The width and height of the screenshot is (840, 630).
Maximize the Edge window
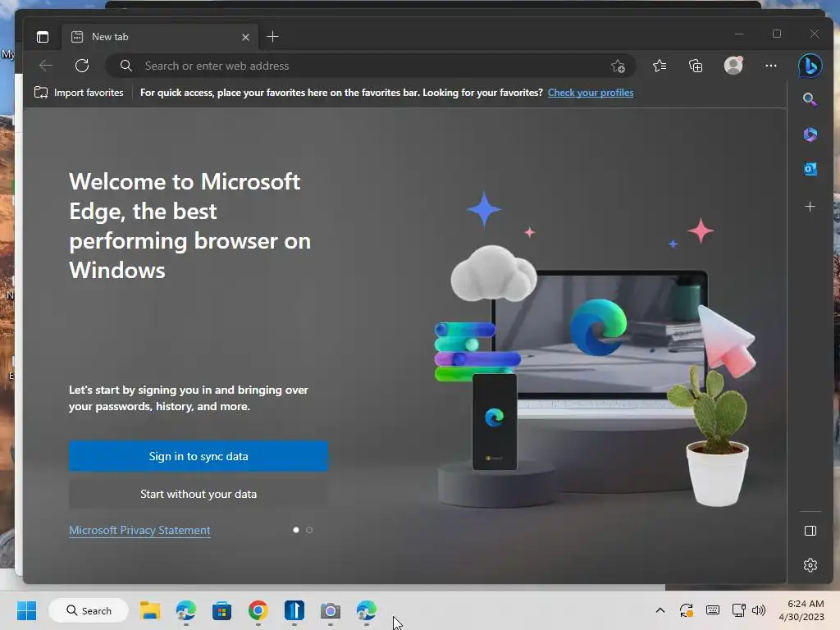pyautogui.click(x=777, y=34)
